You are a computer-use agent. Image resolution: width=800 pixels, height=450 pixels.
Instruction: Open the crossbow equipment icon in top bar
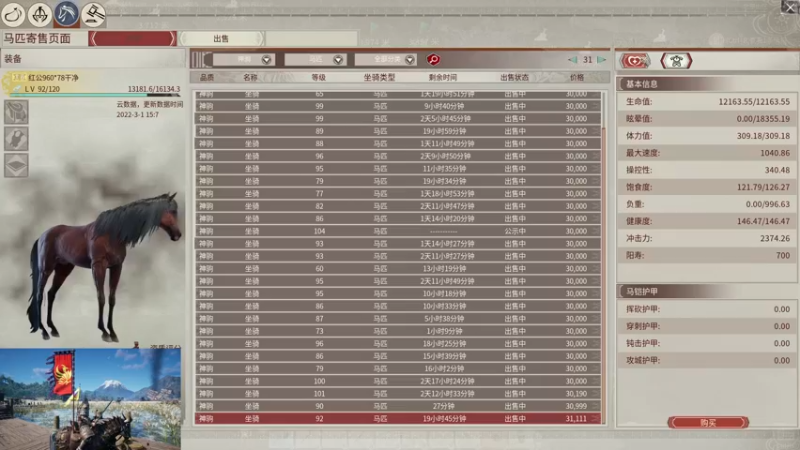click(40, 14)
